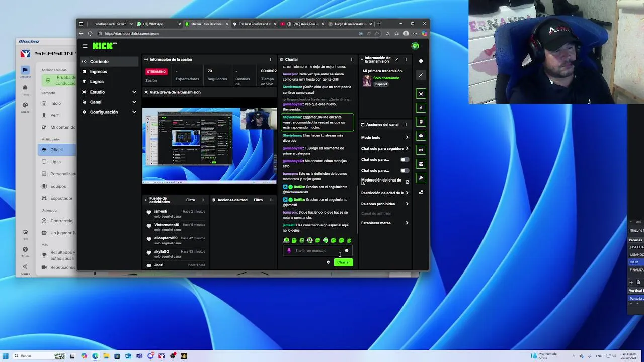644x362 pixels.
Task: Open Ligas in iRacing window
Action: pyautogui.click(x=55, y=162)
